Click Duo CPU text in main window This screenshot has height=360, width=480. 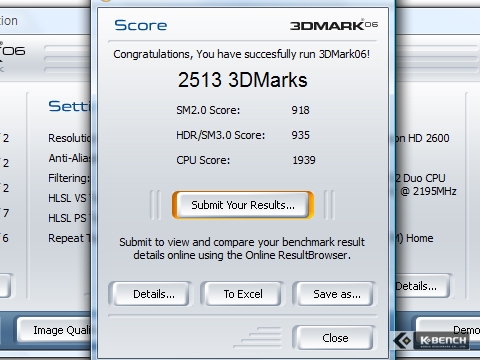[x=420, y=178]
